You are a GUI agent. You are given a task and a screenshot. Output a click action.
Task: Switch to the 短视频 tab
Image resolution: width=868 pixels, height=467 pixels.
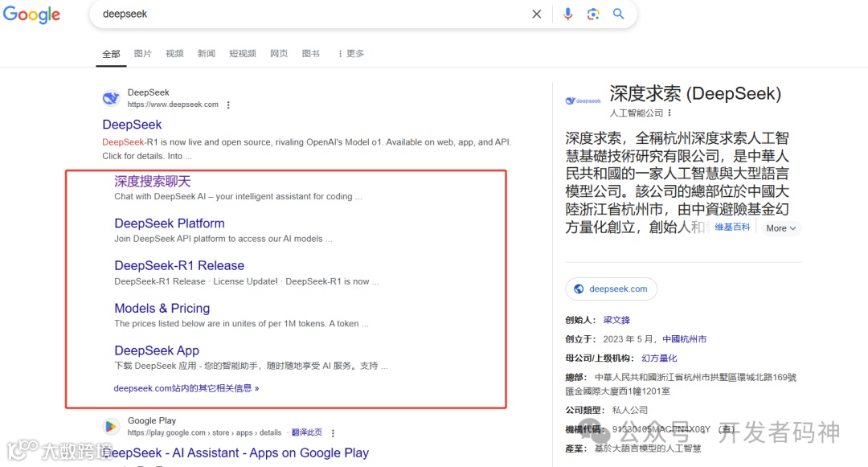pyautogui.click(x=243, y=54)
